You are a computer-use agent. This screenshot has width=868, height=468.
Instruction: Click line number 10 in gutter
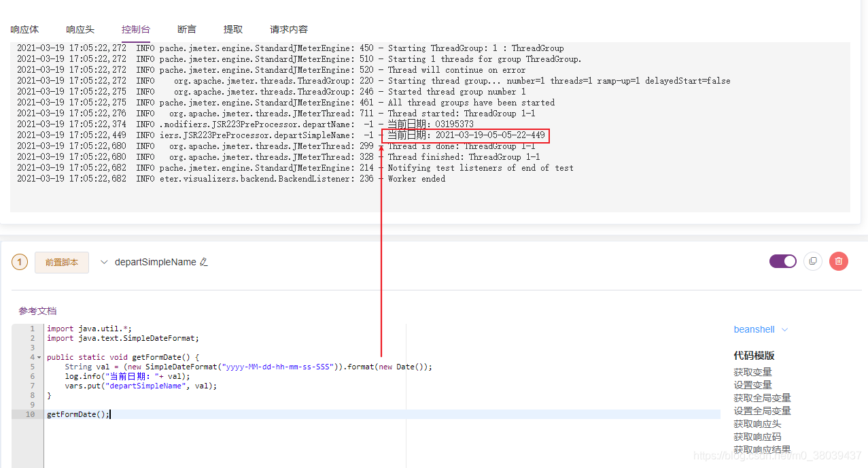(30, 414)
